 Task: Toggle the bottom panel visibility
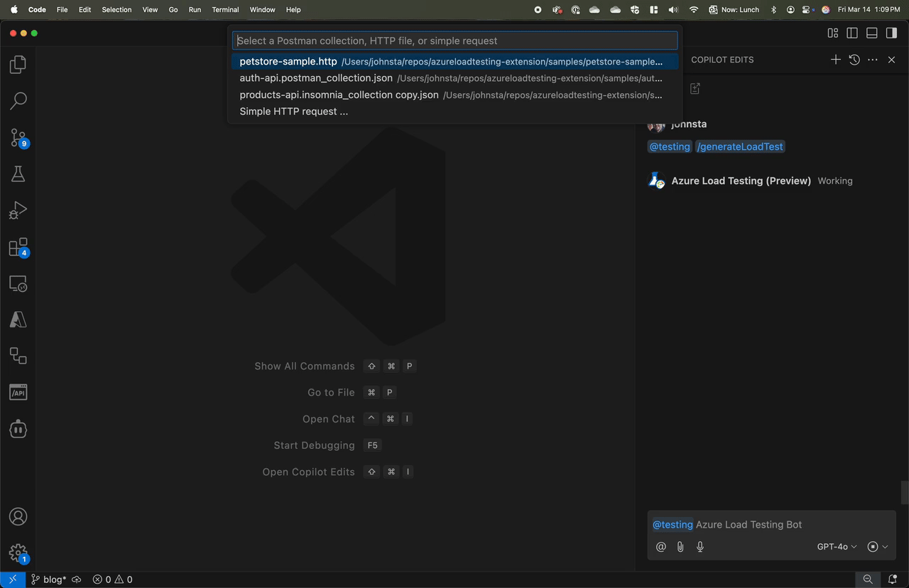pos(872,33)
